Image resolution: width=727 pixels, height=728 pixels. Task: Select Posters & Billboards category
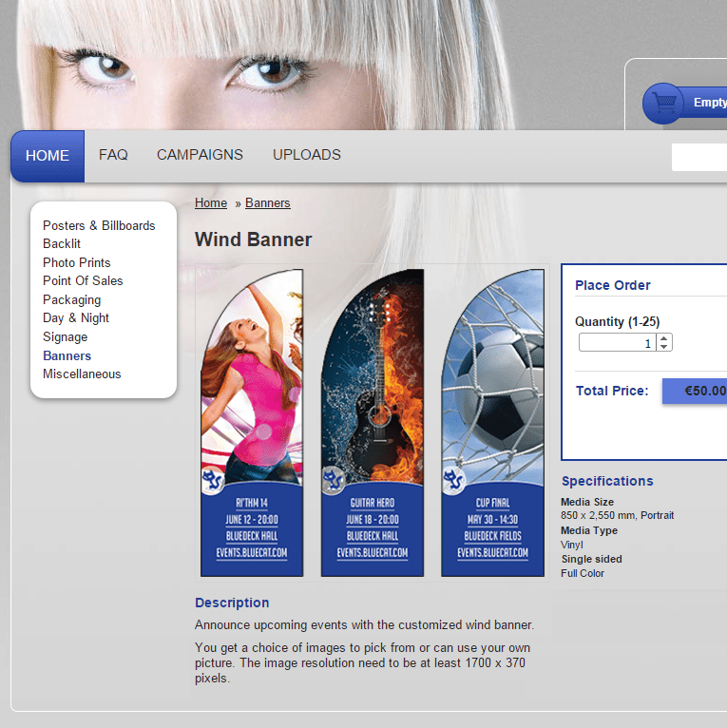[x=99, y=226]
